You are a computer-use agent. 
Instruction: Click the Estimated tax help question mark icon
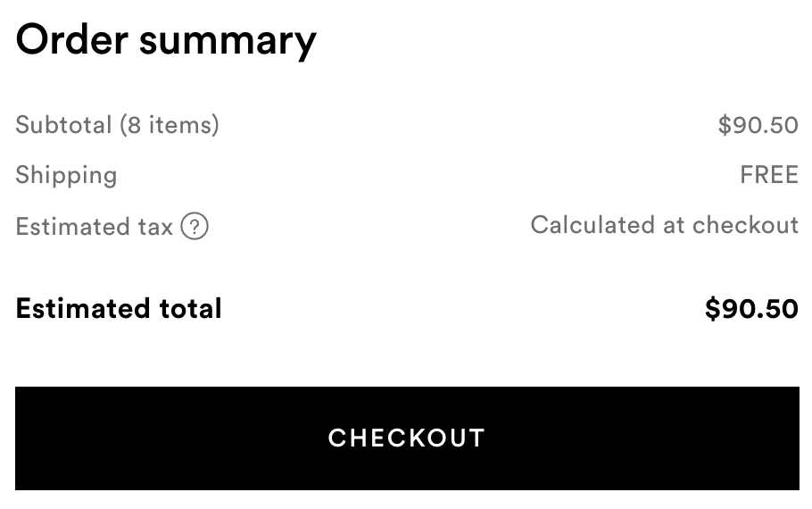pyautogui.click(x=195, y=226)
